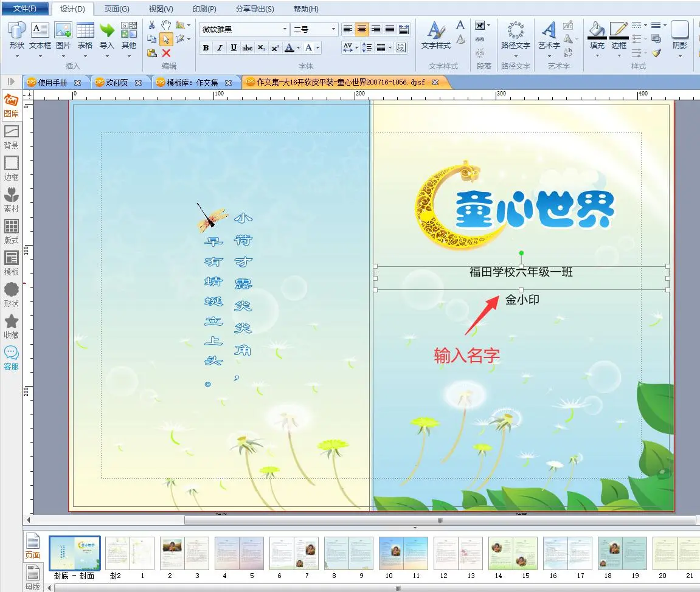700x592 pixels.
Task: Expand the 路径文字 path text dropdown
Action: point(515,57)
